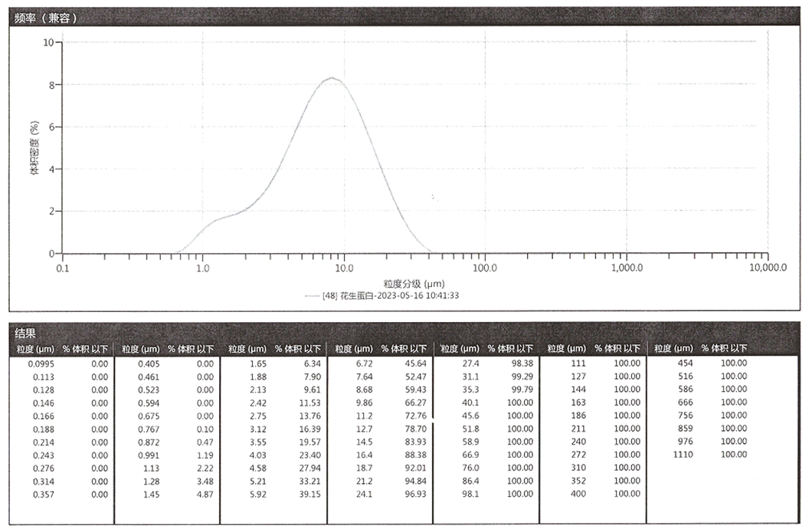Click the 10.0 x-axis tick label
This screenshot has width=812, height=529.
344,268
